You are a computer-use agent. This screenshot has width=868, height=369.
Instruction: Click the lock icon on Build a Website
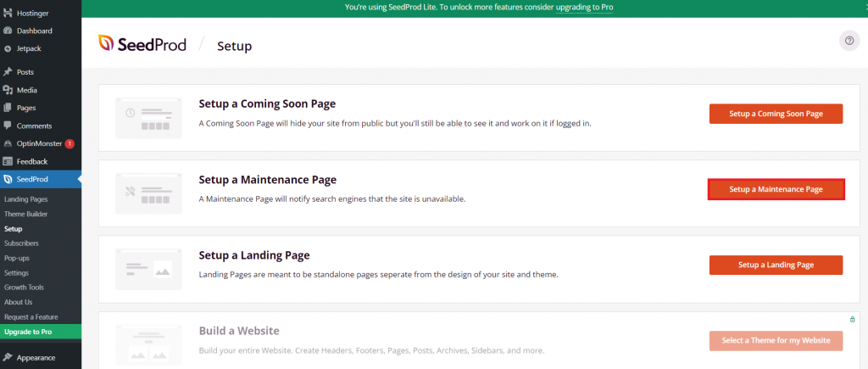[x=852, y=319]
